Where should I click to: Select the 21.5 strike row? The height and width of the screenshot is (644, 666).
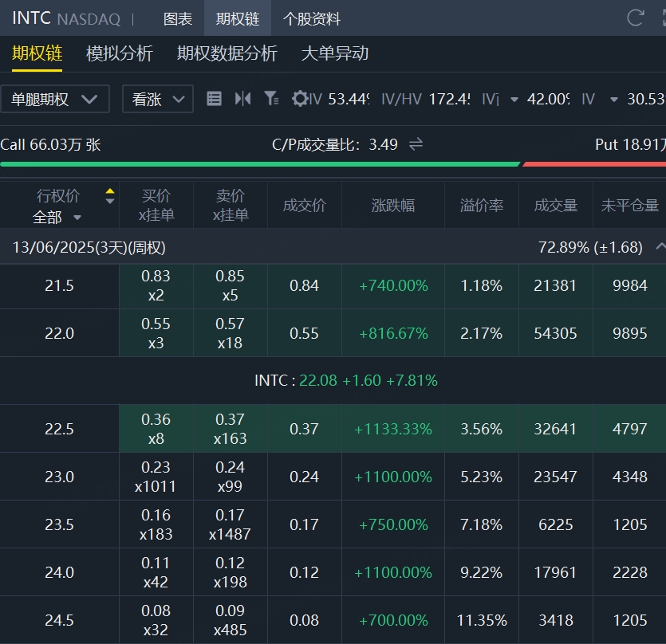pyautogui.click(x=333, y=285)
